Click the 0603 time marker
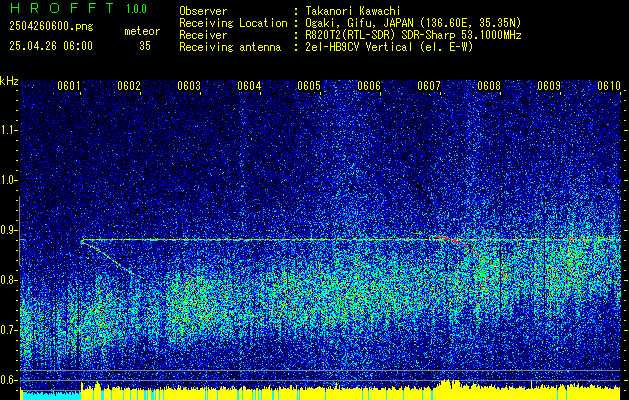The height and width of the screenshot is (400, 629). coord(189,86)
